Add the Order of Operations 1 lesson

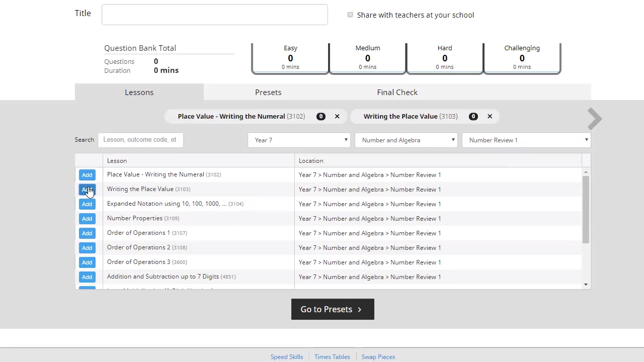[87, 233]
